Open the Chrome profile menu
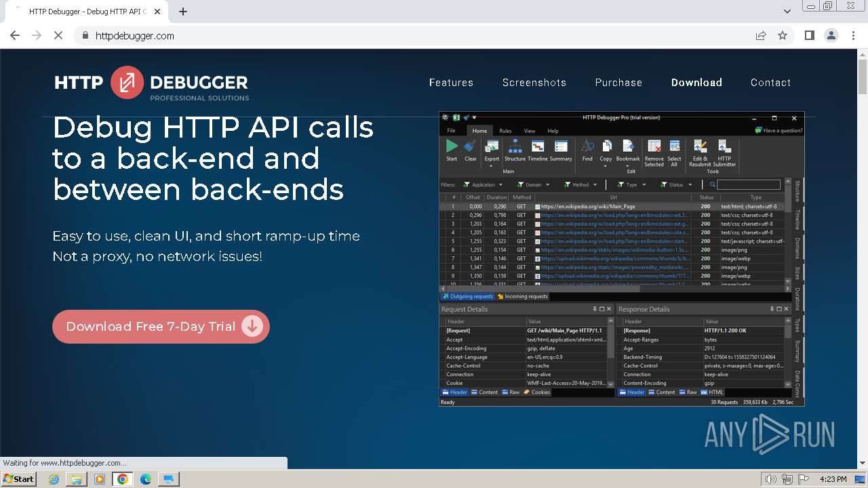Screen dimensions: 868x488 click(831, 36)
